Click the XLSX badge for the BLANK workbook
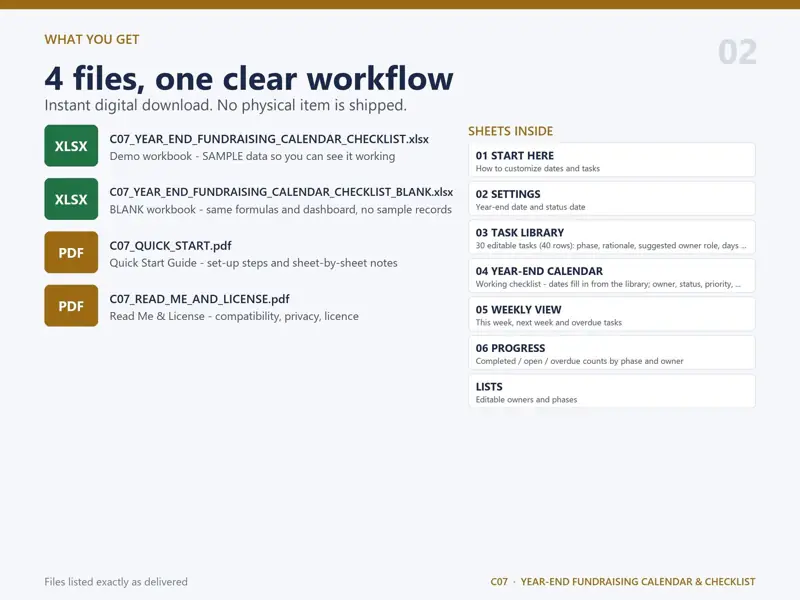The image size is (800, 600). click(71, 199)
